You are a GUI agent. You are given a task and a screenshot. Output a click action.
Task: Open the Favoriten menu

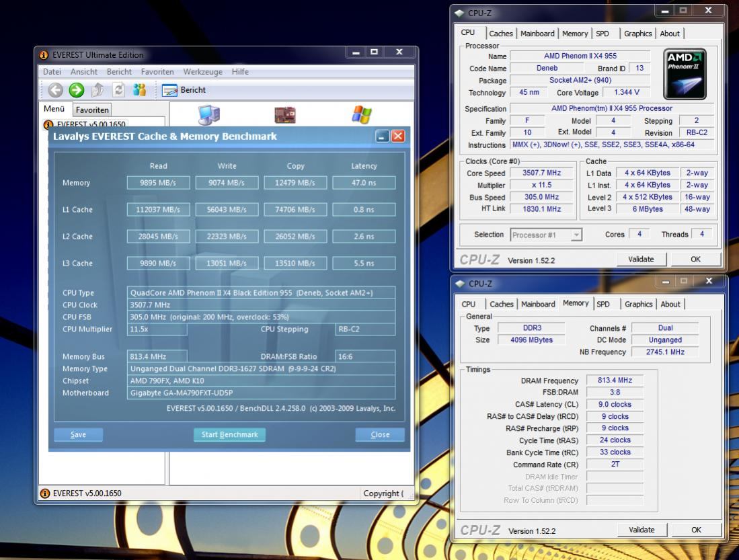point(157,72)
